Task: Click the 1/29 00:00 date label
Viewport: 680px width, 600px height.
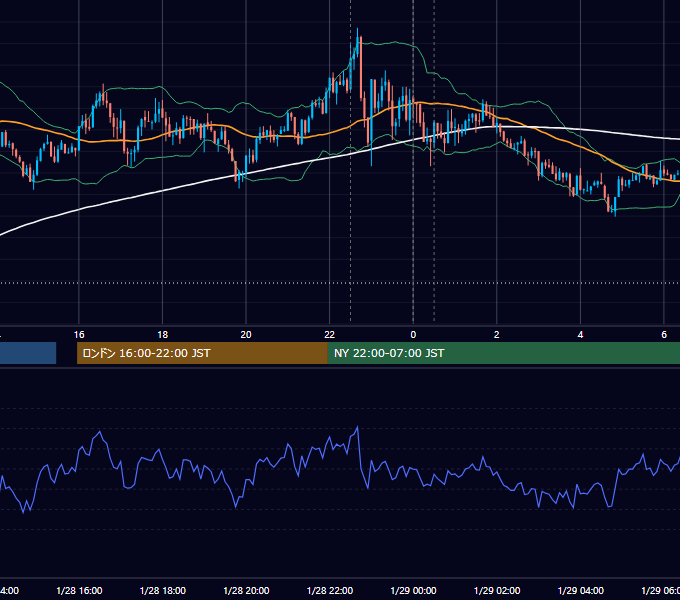Action: pyautogui.click(x=413, y=590)
